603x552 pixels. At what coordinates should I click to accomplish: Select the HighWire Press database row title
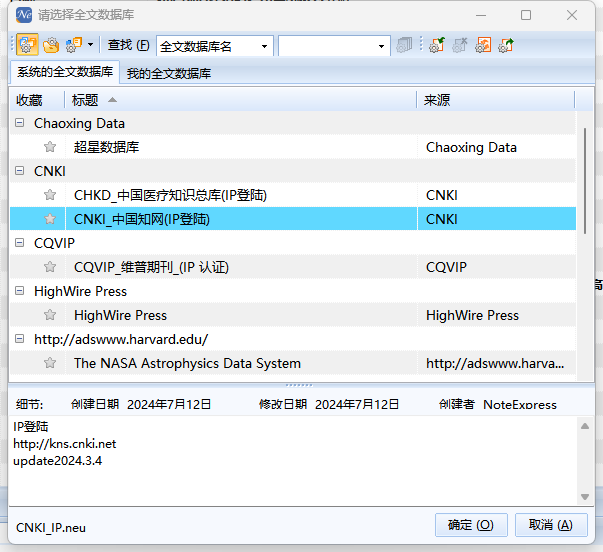(120, 315)
